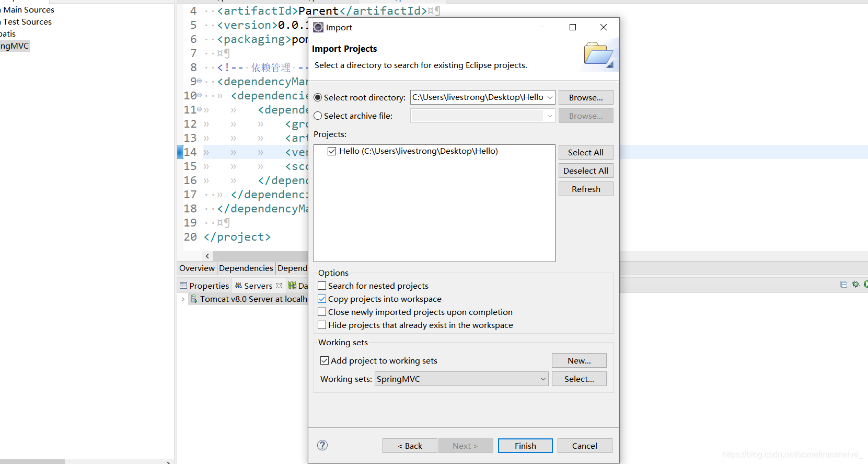Click the Import dialog title icon
The image size is (868, 464).
(318, 27)
